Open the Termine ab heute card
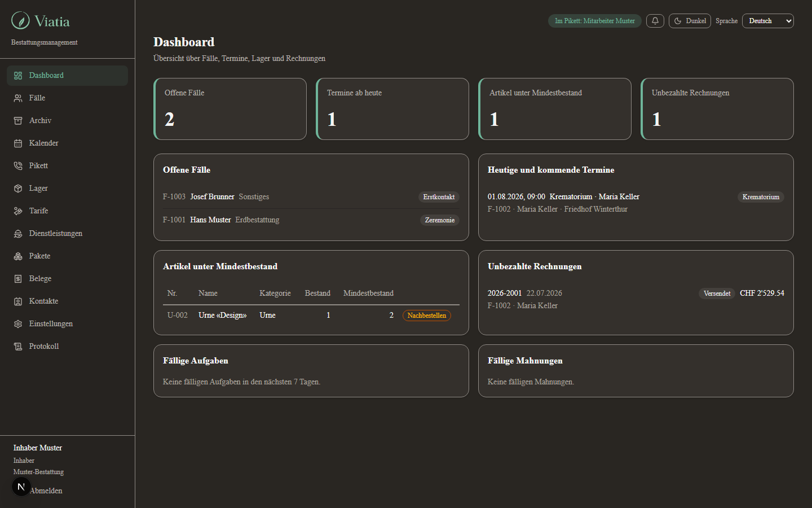Image resolution: width=812 pixels, height=508 pixels. click(x=392, y=109)
